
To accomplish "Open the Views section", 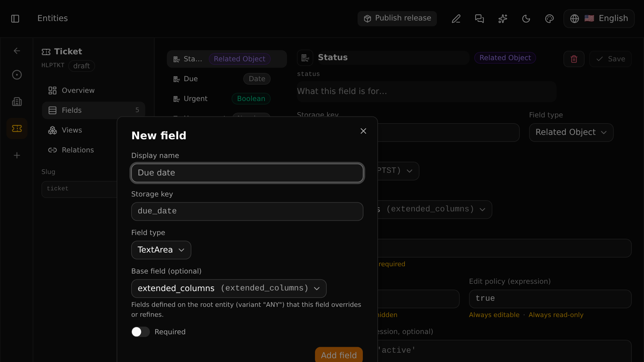I will coord(79,130).
